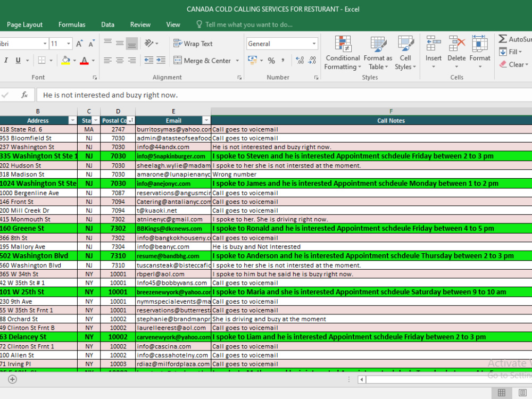Click the Insert Function fx button
Screen dimensions: 532x399
coord(24,95)
